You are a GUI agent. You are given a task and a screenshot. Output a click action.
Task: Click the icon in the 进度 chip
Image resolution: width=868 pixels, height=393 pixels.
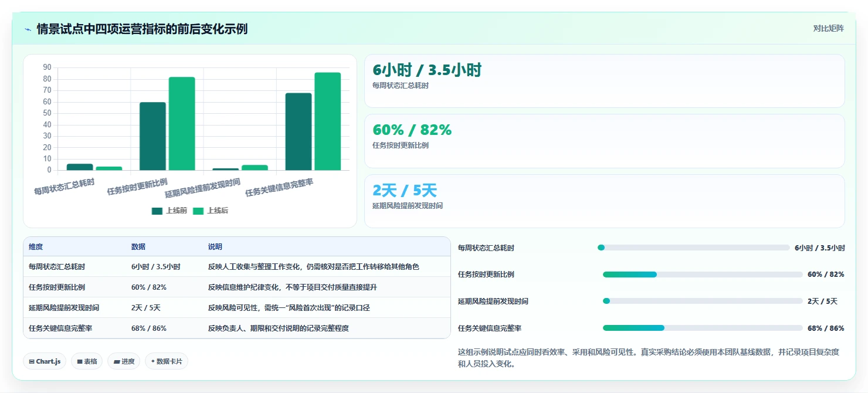(116, 362)
